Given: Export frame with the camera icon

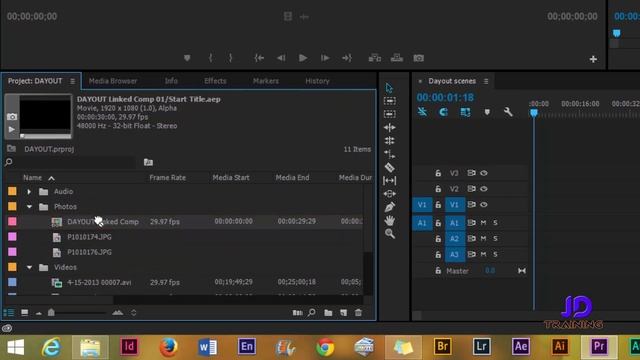Looking at the screenshot, I should tap(418, 58).
